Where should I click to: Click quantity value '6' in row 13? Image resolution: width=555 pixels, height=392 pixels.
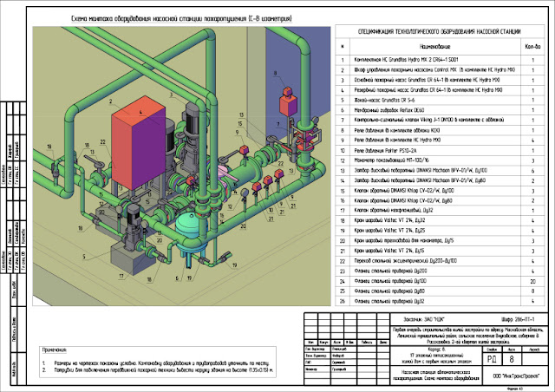532,171
